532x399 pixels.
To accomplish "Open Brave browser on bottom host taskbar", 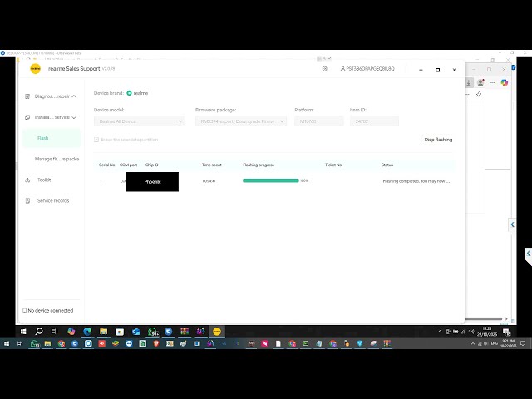I will click(x=156, y=343).
